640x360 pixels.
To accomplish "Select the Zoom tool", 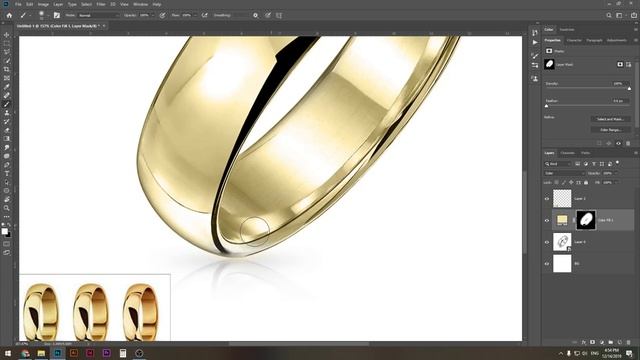I will (7, 208).
